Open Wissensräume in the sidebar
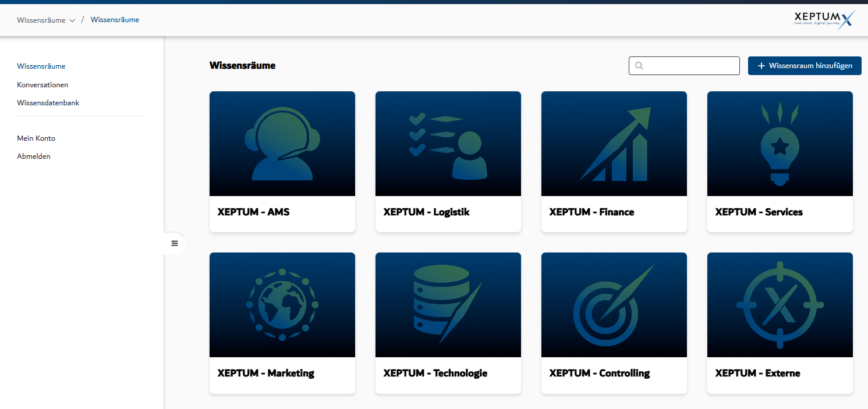 41,66
